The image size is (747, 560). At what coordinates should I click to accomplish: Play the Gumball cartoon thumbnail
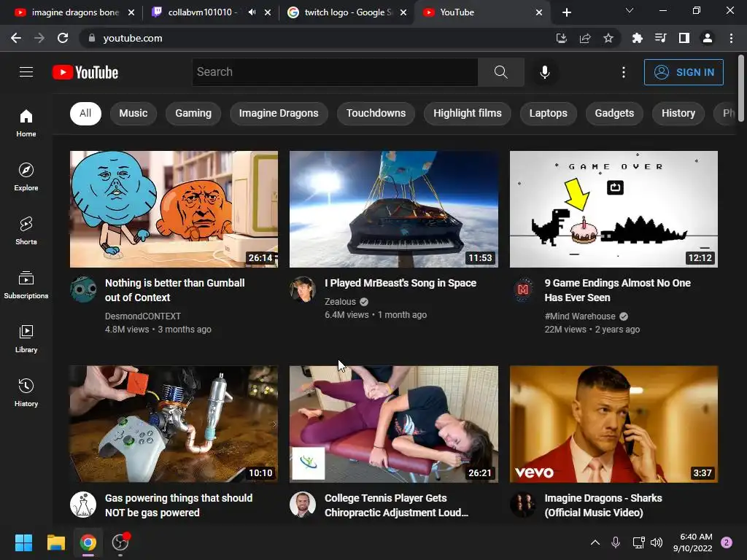[174, 209]
